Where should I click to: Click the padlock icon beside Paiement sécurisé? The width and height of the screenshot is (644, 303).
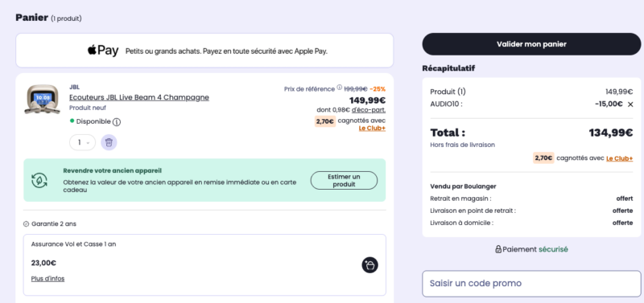click(498, 249)
